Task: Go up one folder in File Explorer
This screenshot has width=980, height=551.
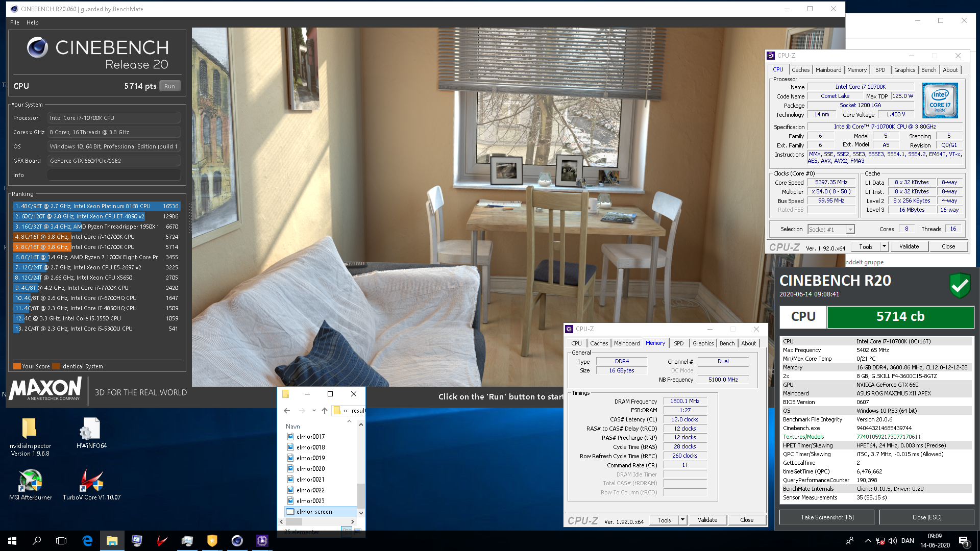Action: click(x=325, y=411)
